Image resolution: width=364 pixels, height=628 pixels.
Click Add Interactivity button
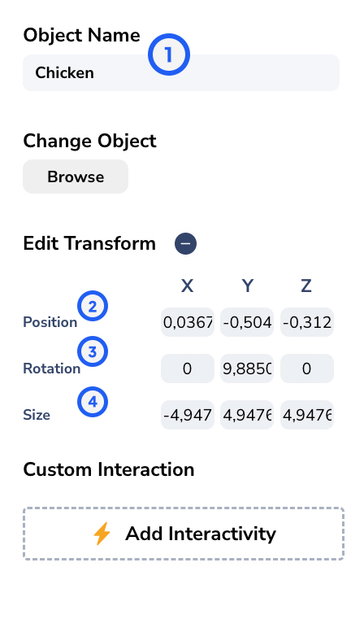(184, 534)
